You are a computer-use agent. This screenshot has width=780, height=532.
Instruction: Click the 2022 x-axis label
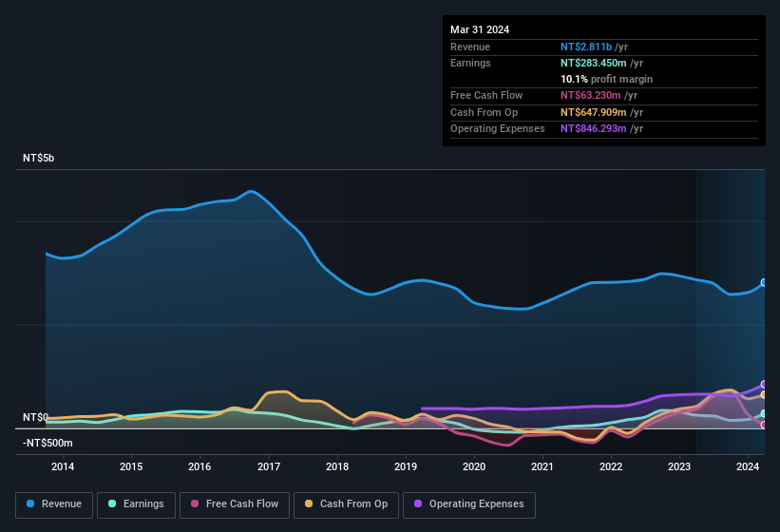point(611,466)
